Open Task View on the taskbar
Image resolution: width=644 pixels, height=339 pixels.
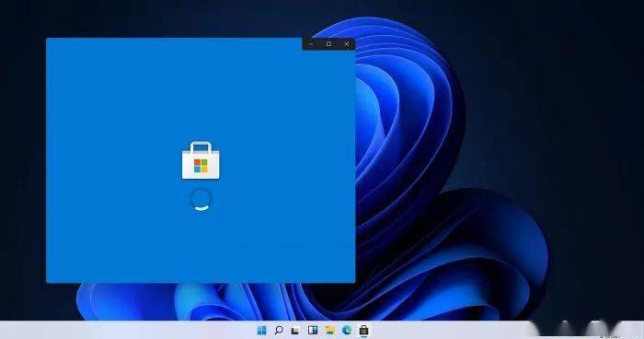tap(295, 331)
